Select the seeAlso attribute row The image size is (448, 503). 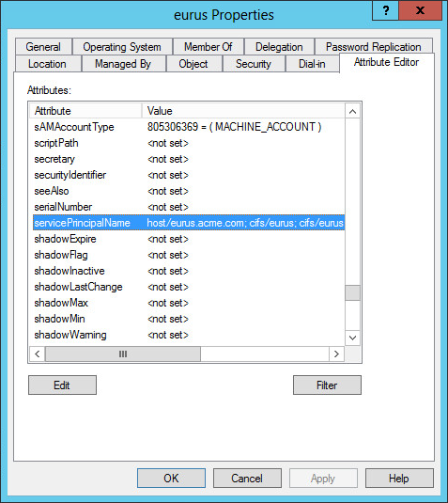tap(189, 191)
